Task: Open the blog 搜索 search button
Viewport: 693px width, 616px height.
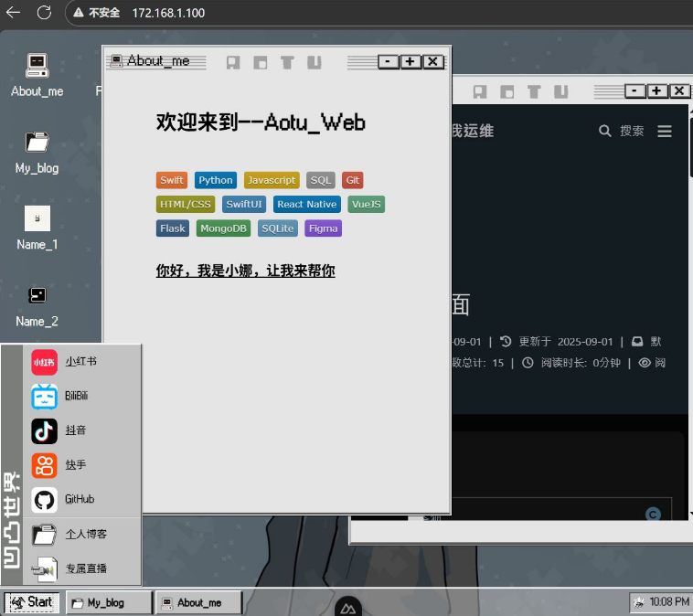Action: point(622,132)
